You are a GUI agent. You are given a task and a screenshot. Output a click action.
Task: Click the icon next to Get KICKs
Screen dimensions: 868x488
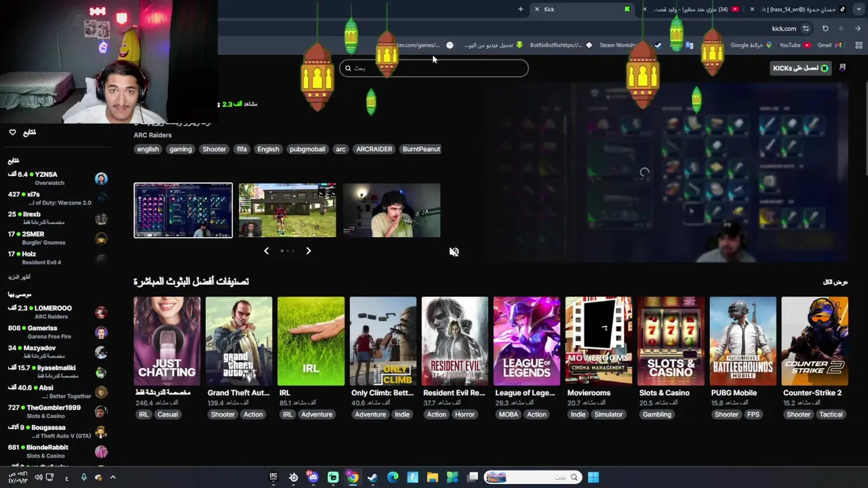[x=842, y=68]
